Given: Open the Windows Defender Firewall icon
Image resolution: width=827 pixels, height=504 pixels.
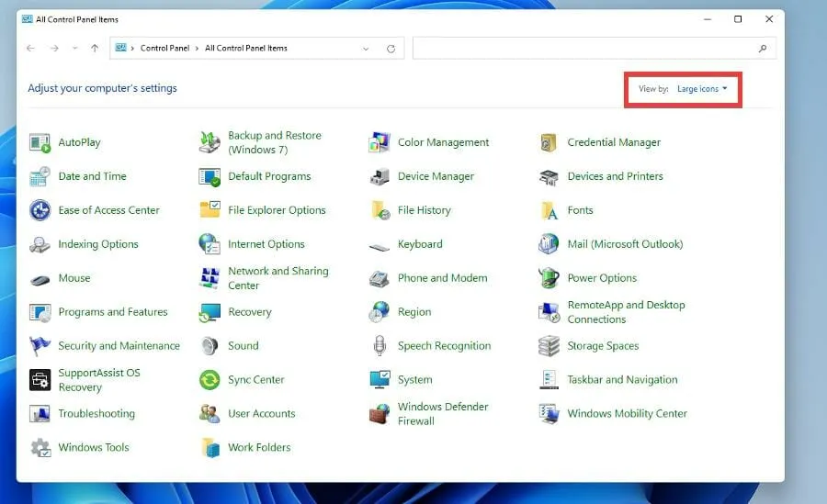Looking at the screenshot, I should 380,414.
